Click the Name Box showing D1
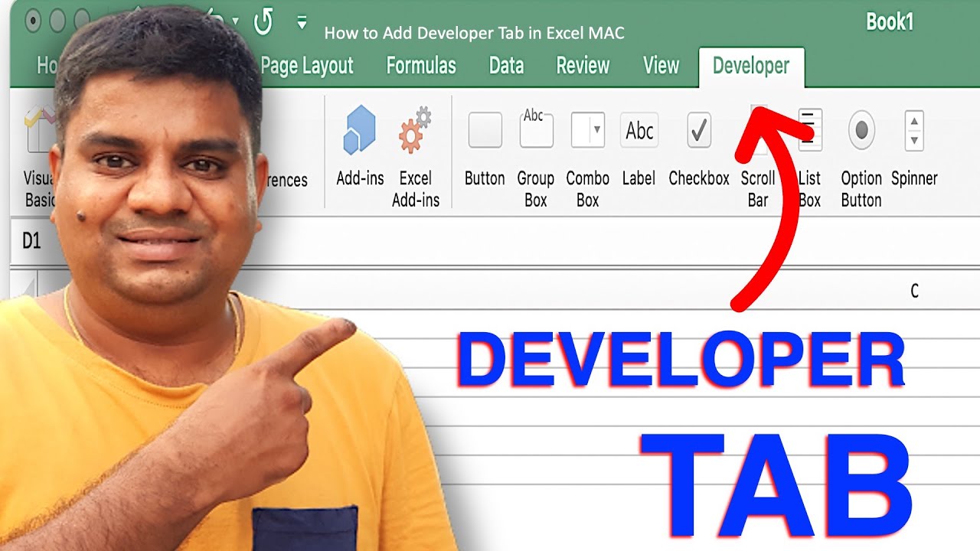 (x=31, y=241)
